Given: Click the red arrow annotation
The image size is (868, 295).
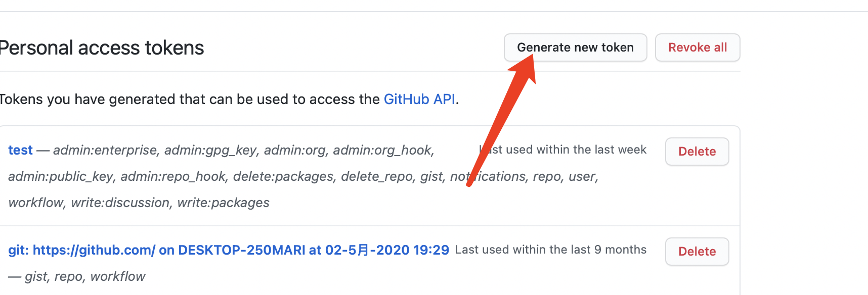Looking at the screenshot, I should tap(501, 119).
